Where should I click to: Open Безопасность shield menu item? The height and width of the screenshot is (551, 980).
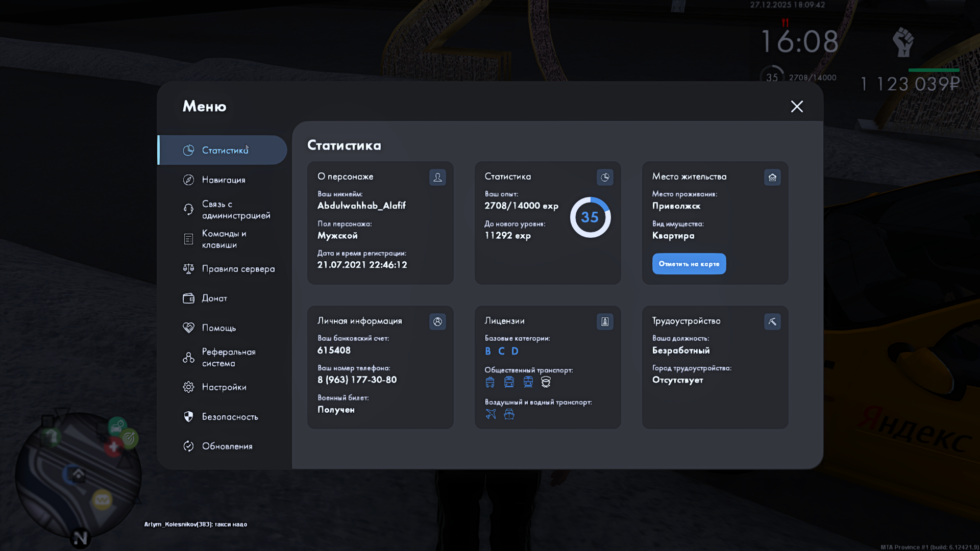coord(230,417)
